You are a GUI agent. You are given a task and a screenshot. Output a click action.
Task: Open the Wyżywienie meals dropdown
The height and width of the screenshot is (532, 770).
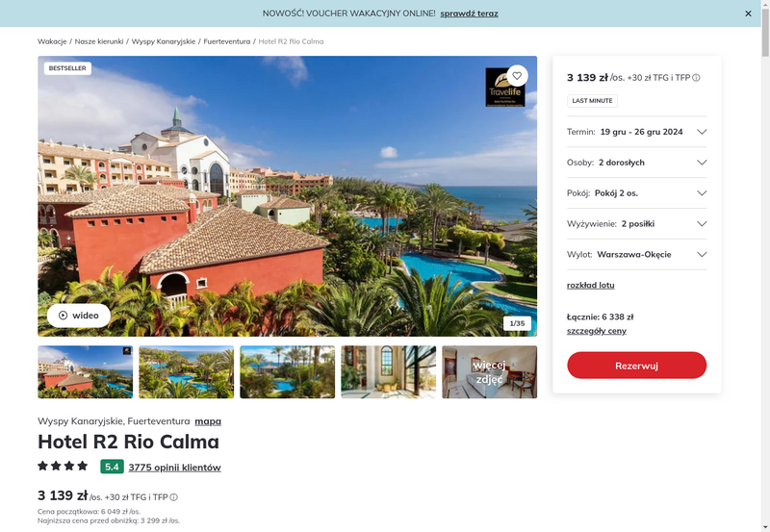pyautogui.click(x=636, y=224)
